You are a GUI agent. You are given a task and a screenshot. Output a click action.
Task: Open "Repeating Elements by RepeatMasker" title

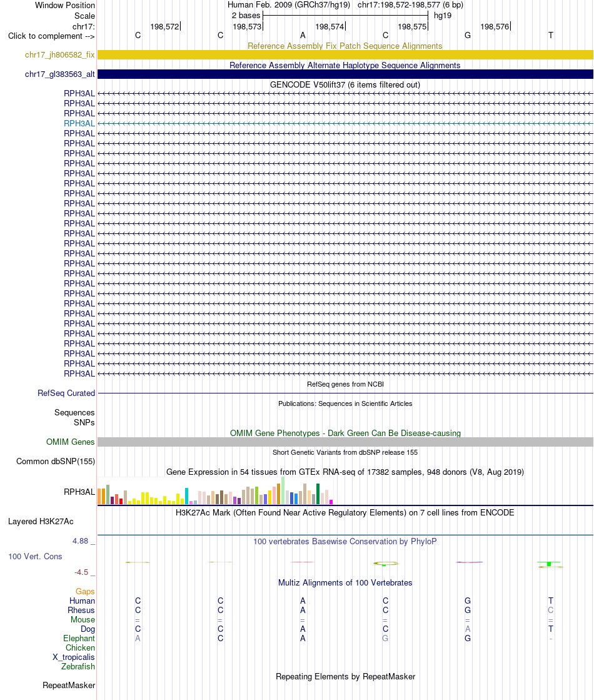click(x=345, y=676)
